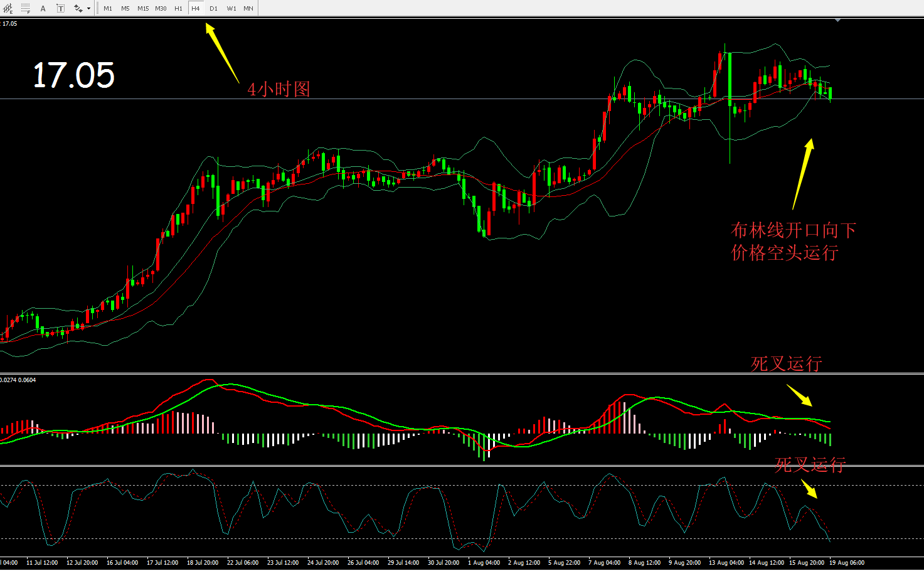This screenshot has width=924, height=571.
Task: Select the Text Label (T) tool
Action: 60,8
